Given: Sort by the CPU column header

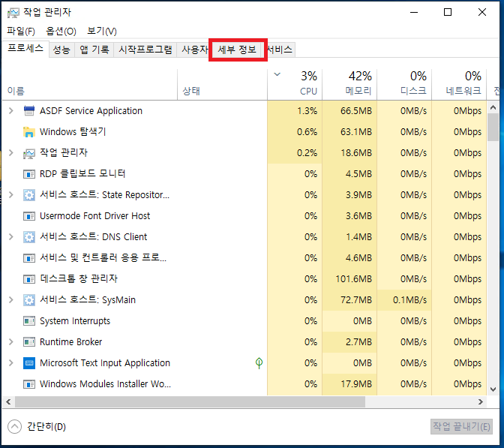Looking at the screenshot, I should click(295, 84).
